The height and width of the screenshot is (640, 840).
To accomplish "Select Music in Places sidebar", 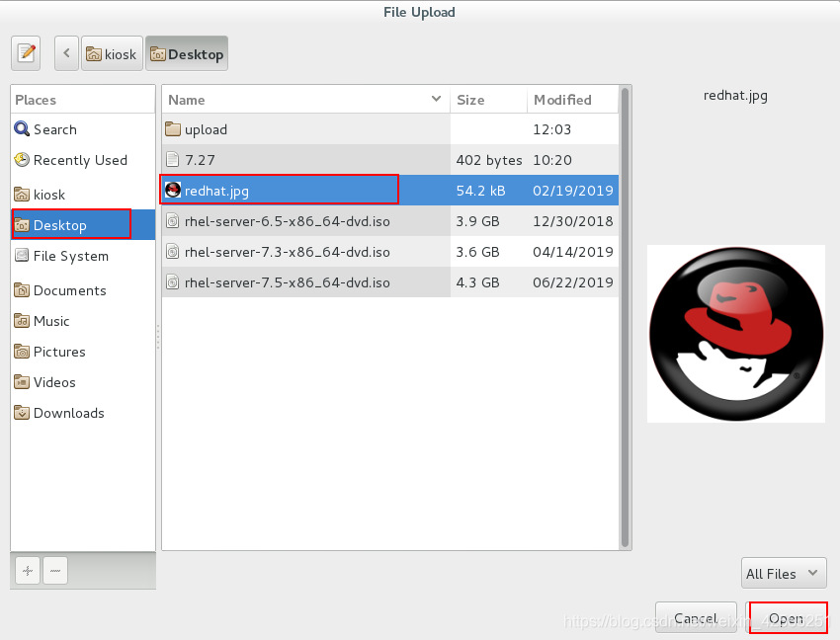I will coord(83,320).
